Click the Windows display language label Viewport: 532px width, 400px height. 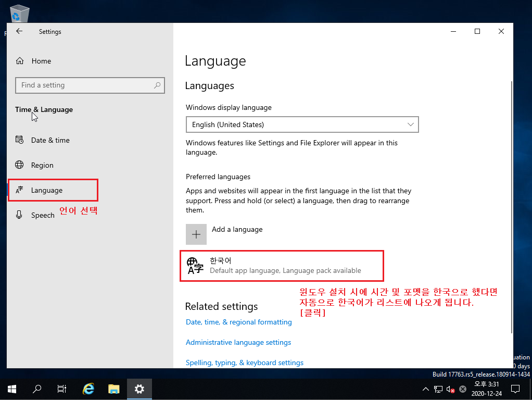229,107
